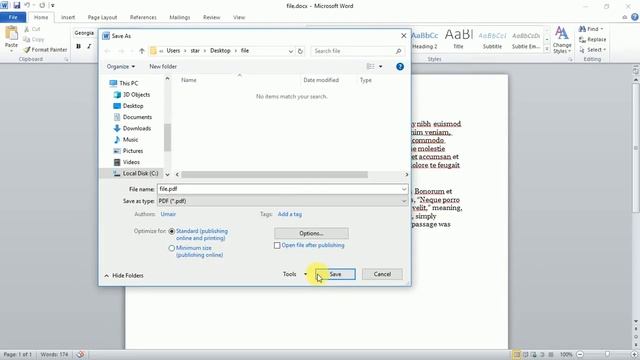
Task: Switch to the Page Layout tab
Action: pyautogui.click(x=102, y=17)
